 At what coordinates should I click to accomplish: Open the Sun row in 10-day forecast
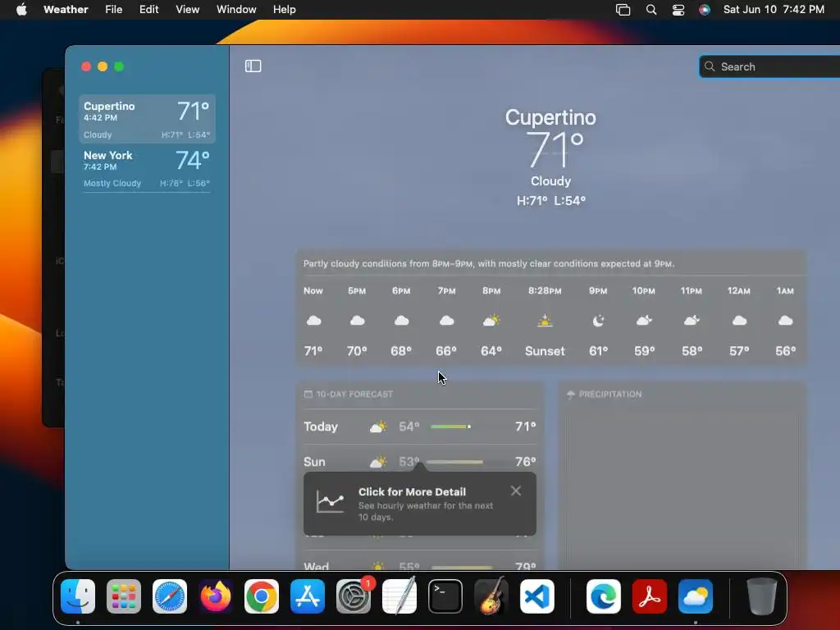419,461
